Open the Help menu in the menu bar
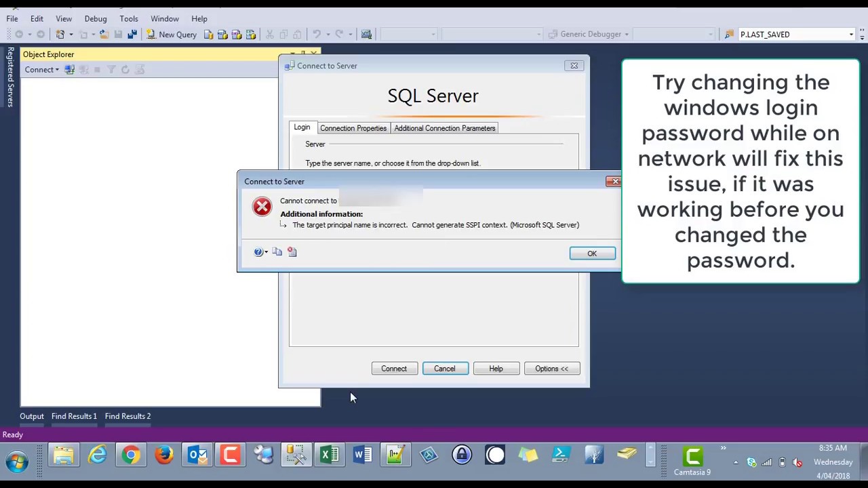 point(199,19)
